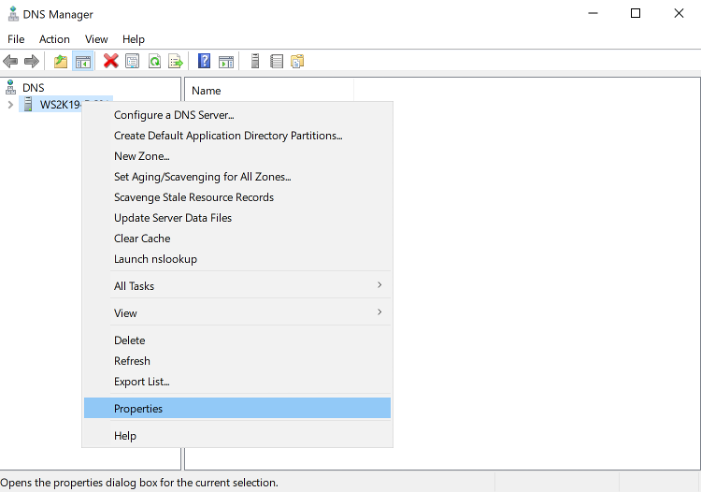Click the Back arrow in toolbar
This screenshot has width=702, height=492.
click(11, 62)
